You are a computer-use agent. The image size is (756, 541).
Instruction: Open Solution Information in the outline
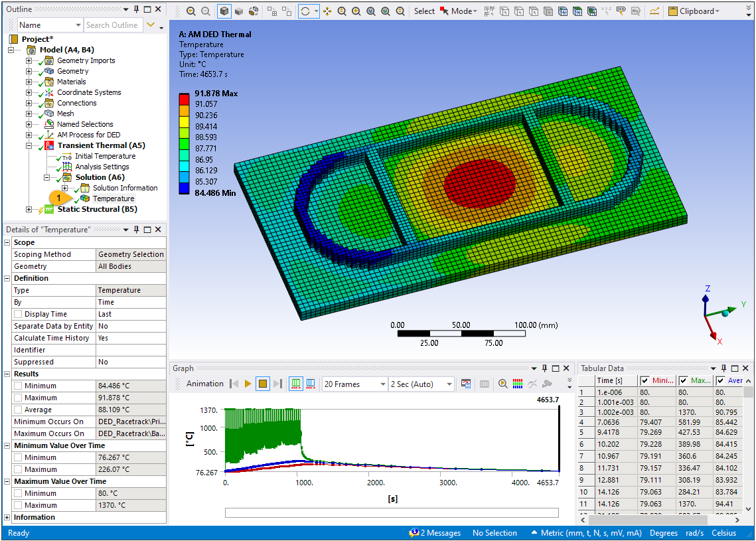click(125, 188)
